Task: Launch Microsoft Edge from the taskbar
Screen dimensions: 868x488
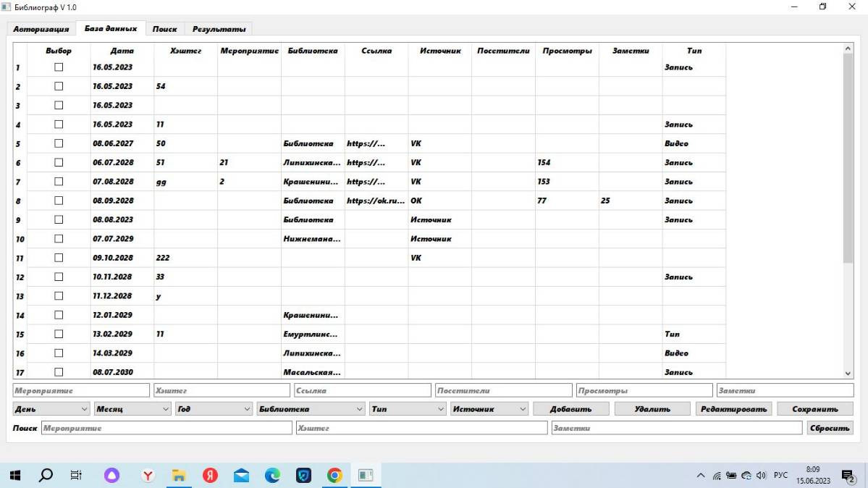Action: click(x=271, y=476)
